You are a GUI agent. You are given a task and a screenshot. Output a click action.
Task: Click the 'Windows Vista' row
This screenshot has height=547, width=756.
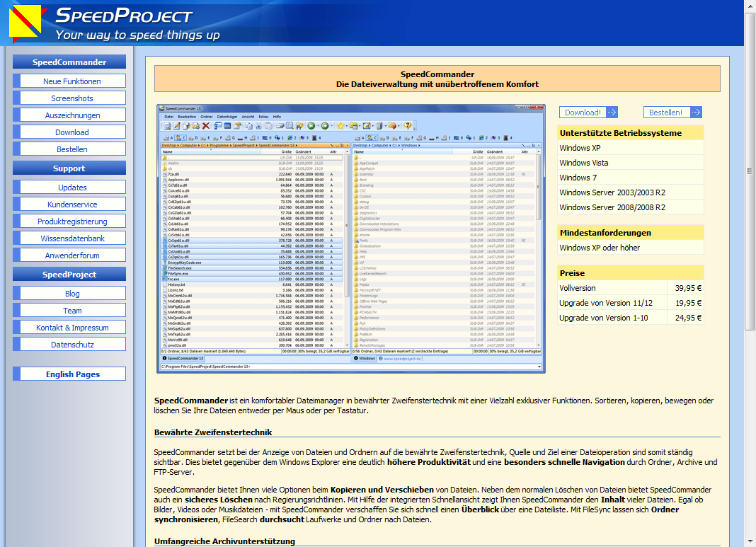[630, 163]
